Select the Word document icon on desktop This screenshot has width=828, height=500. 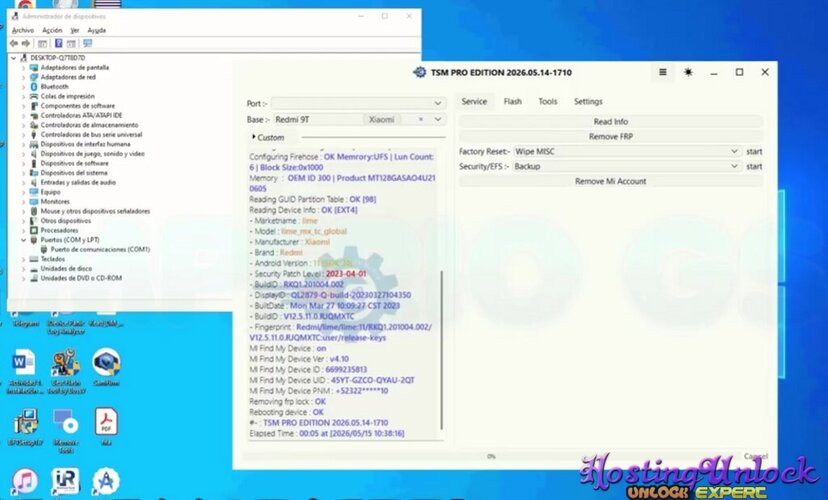(23, 363)
